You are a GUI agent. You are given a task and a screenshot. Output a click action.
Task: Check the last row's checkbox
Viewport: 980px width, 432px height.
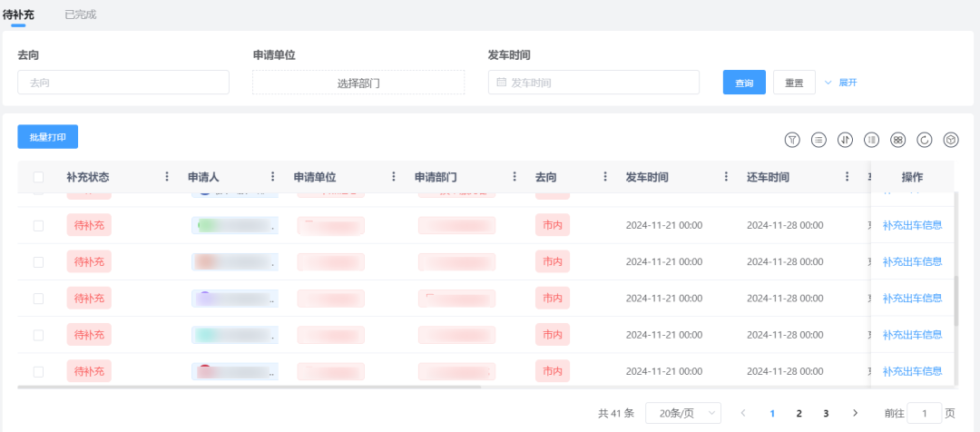[38, 371]
